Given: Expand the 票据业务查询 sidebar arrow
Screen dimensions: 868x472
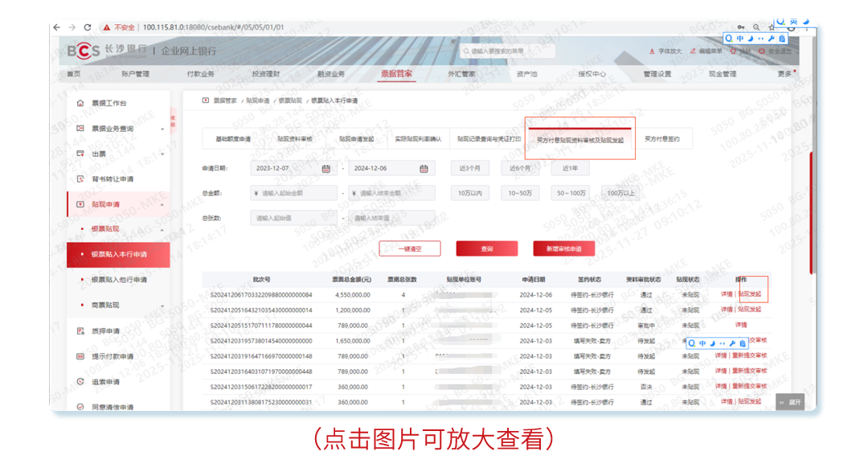Looking at the screenshot, I should point(162,129).
